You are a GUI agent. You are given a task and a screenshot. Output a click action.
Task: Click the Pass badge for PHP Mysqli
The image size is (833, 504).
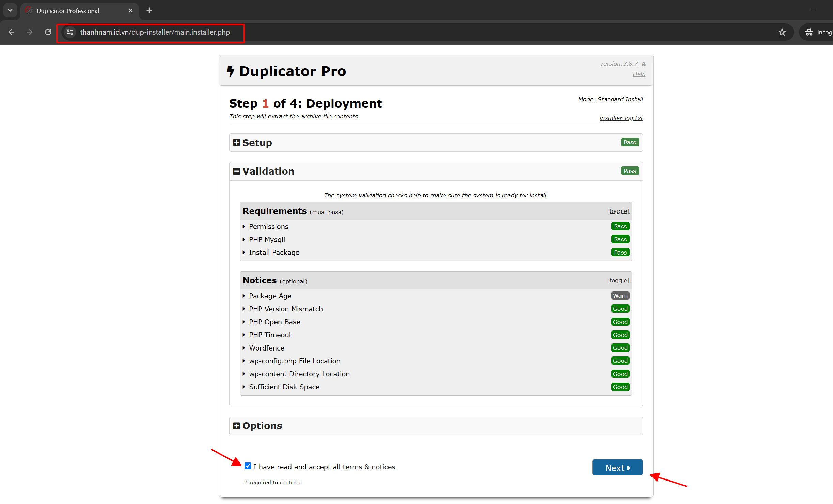pyautogui.click(x=620, y=239)
